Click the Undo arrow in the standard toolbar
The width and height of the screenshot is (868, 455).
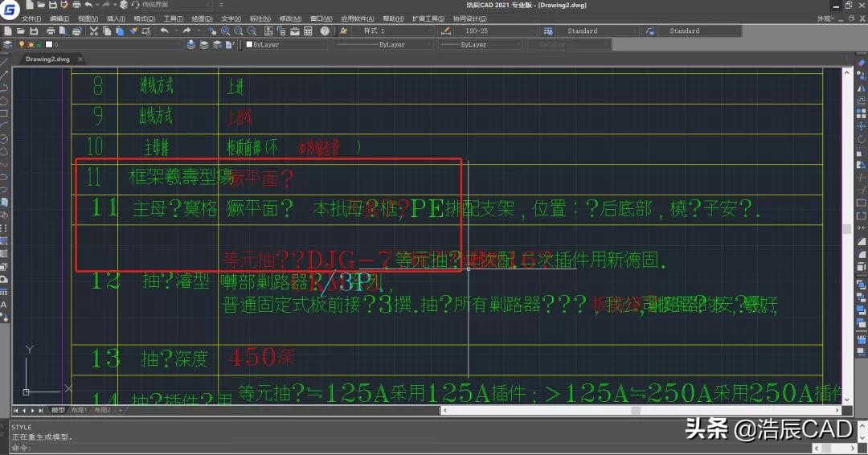point(165,31)
